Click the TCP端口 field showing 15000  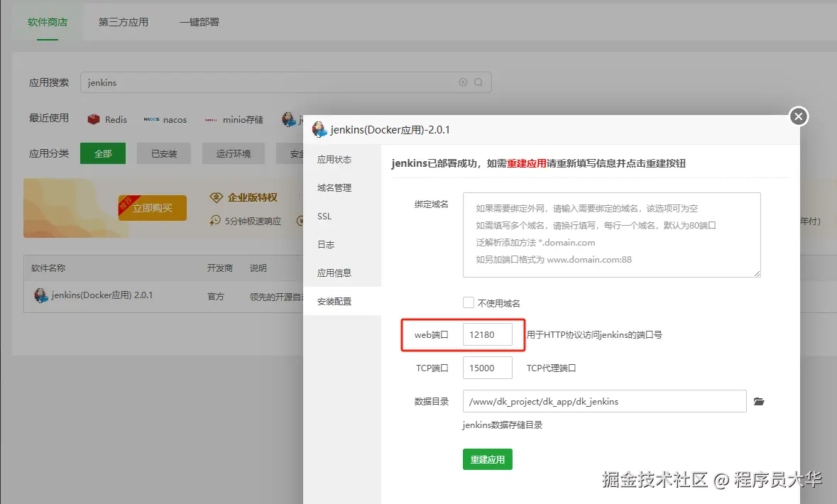[487, 368]
